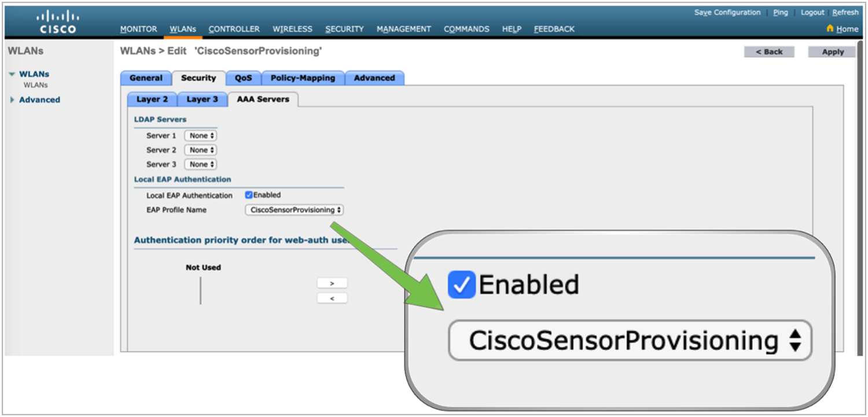
Task: Open the Advanced tab
Action: tap(374, 78)
